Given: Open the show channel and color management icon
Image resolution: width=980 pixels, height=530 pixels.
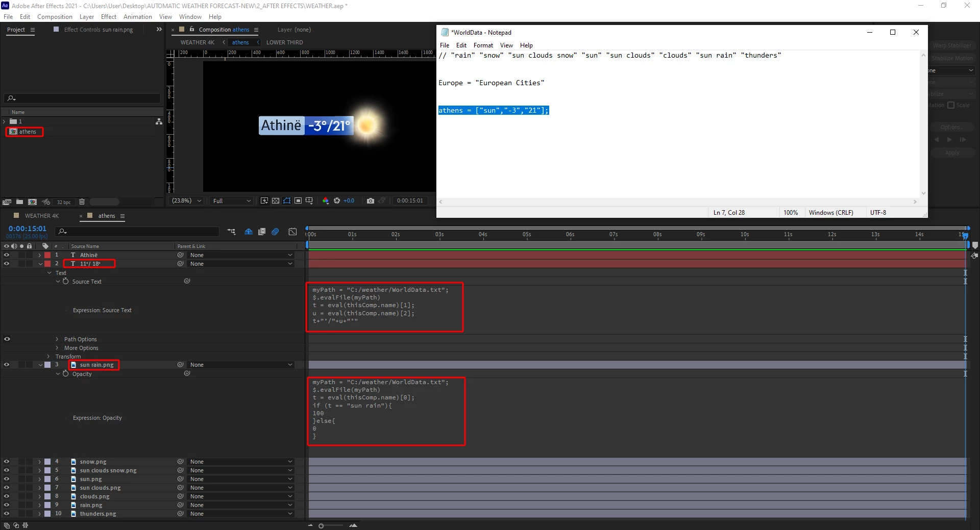Looking at the screenshot, I should (326, 201).
